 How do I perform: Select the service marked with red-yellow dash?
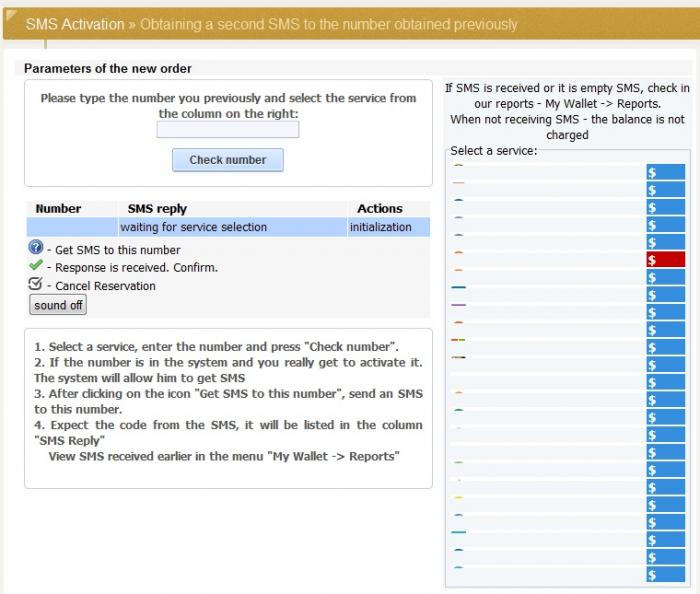click(x=548, y=340)
